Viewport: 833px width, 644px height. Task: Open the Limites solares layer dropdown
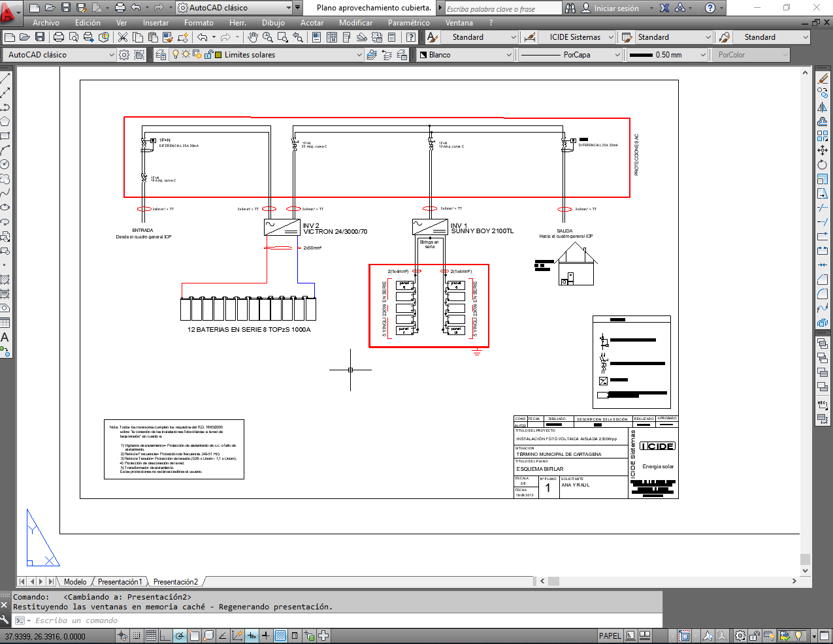click(x=359, y=55)
